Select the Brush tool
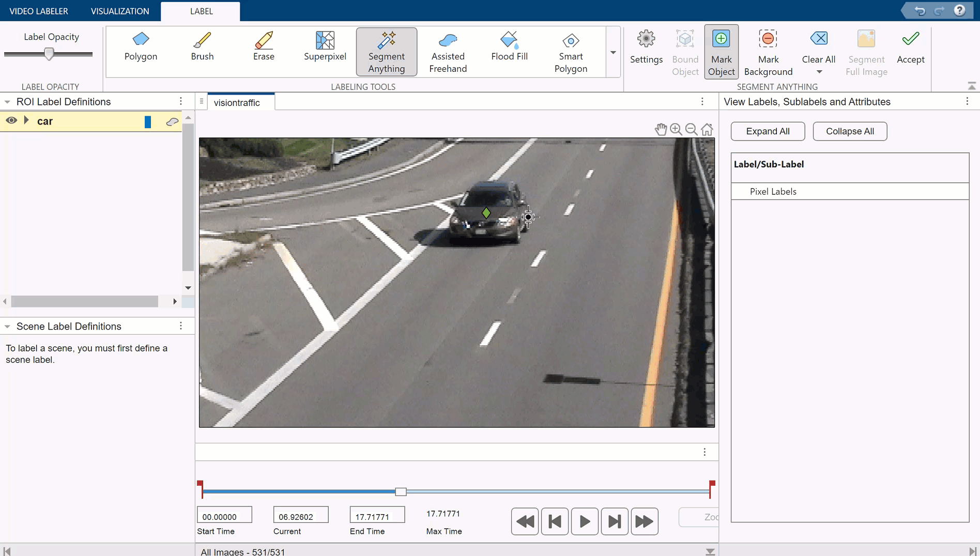Viewport: 980px width, 556px height. [202, 47]
